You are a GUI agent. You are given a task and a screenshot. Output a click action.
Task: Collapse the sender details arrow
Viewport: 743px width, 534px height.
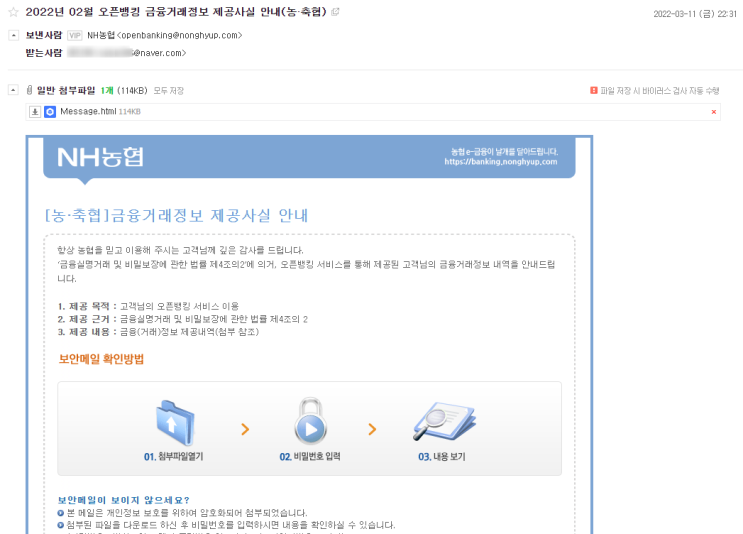(14, 36)
